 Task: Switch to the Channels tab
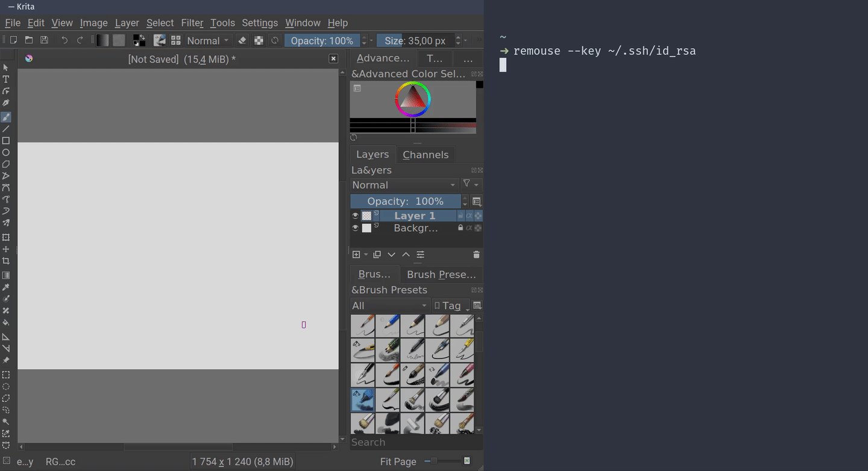click(x=426, y=155)
